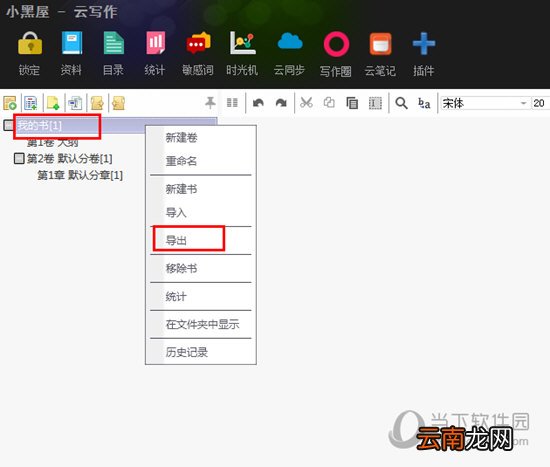Screen dimensions: 550x467
Task: Click the copy icon
Action: pyautogui.click(x=329, y=103)
